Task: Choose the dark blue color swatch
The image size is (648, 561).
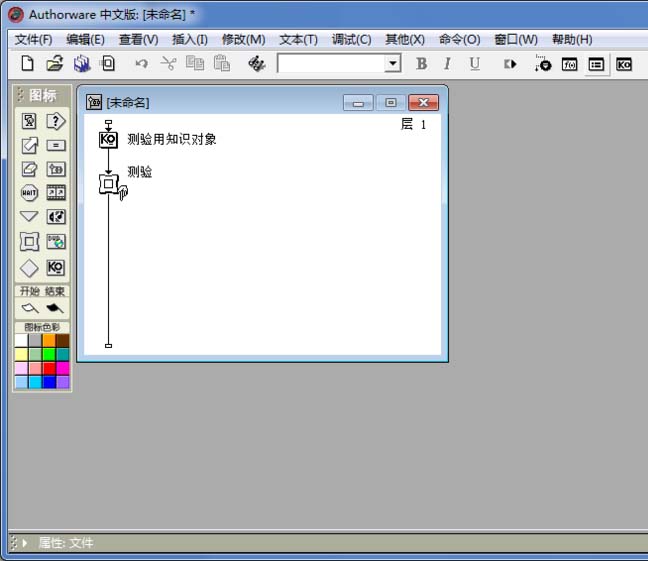Action: [49, 382]
